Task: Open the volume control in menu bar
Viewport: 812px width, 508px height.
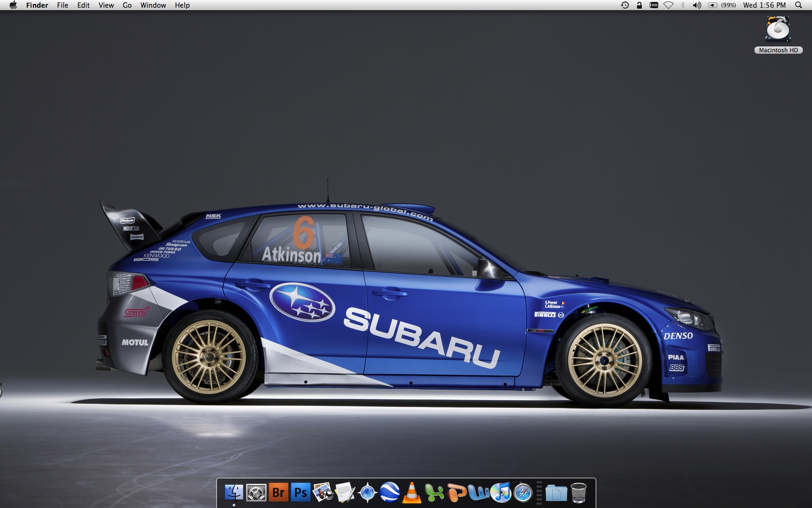Action: click(697, 5)
